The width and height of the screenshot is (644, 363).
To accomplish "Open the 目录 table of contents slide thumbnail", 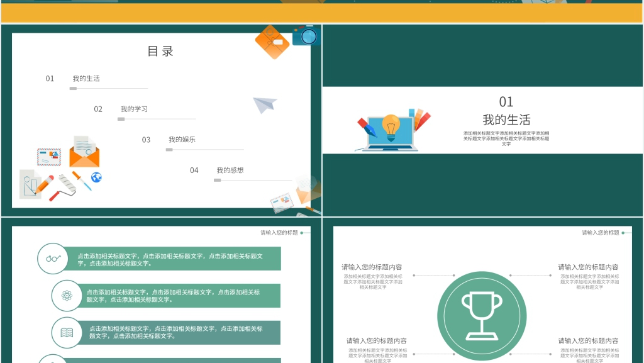I will [162, 120].
